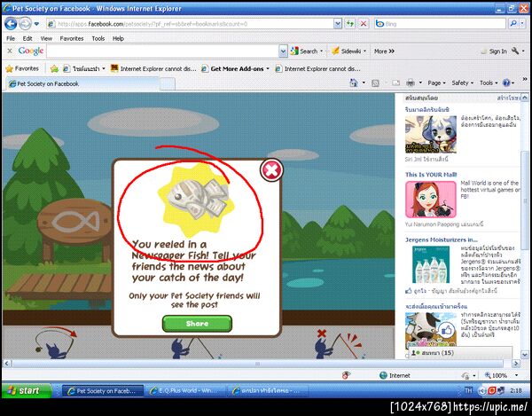532x416 pixels.
Task: Open a new blank tab
Action: click(x=168, y=83)
